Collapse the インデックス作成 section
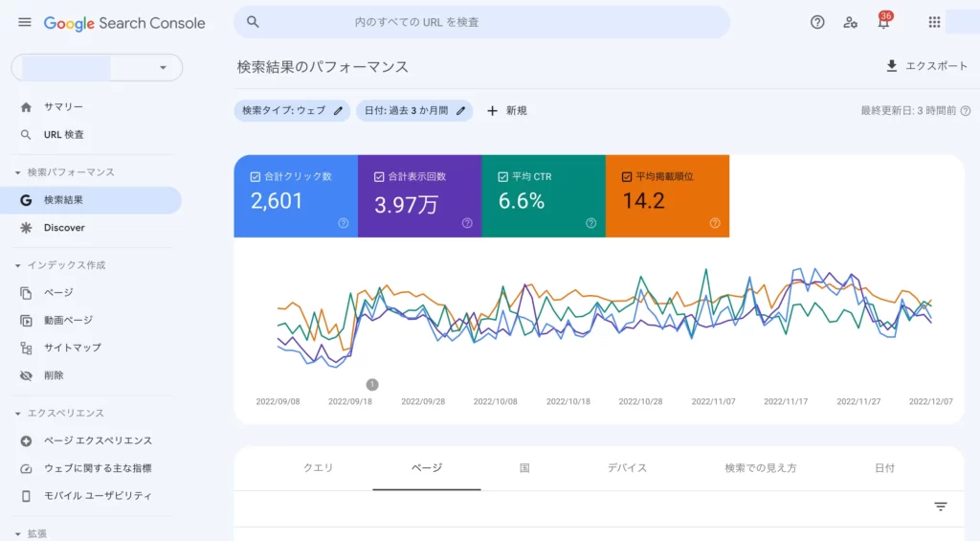 (x=17, y=266)
